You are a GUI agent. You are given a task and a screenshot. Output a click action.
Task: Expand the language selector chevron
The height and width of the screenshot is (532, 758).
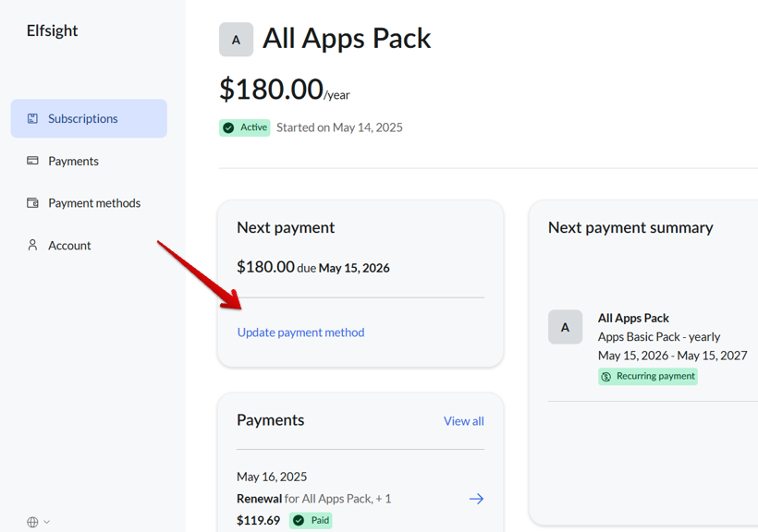click(x=47, y=522)
